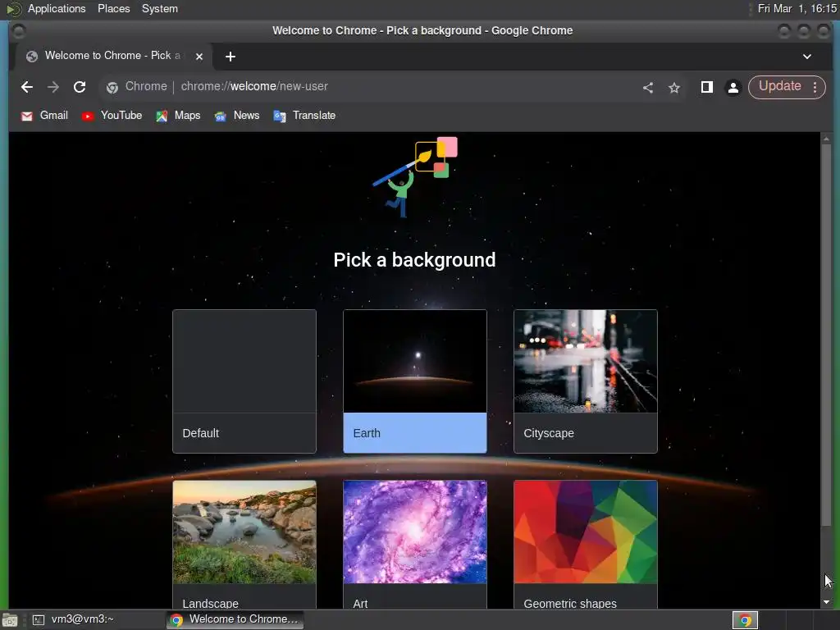Bookmark this tab with the star icon

pyautogui.click(x=674, y=87)
